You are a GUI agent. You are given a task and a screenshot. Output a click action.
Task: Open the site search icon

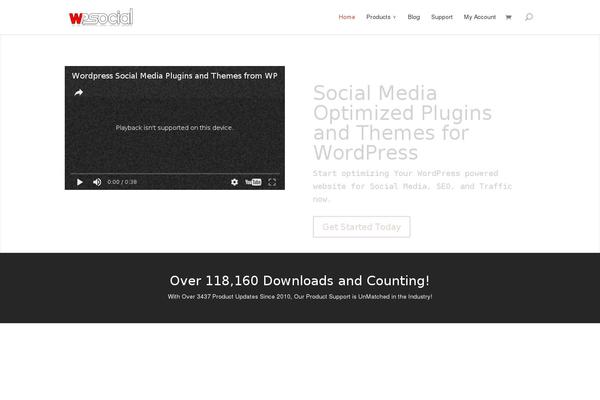coord(528,17)
